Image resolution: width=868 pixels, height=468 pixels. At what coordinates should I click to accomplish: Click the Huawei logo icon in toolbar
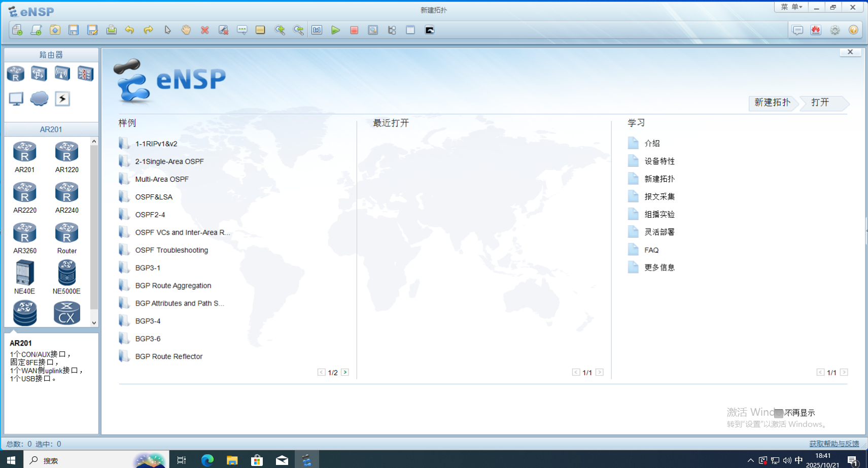coord(816,30)
